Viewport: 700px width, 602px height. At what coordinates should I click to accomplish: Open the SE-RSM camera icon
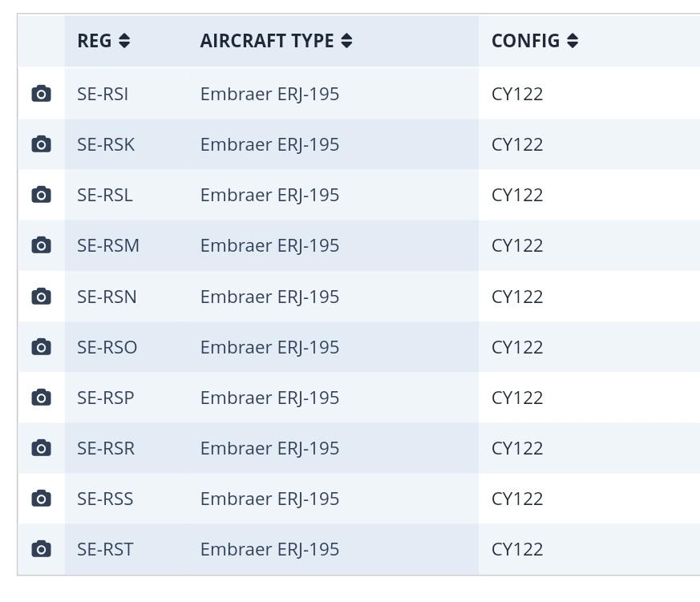41,245
